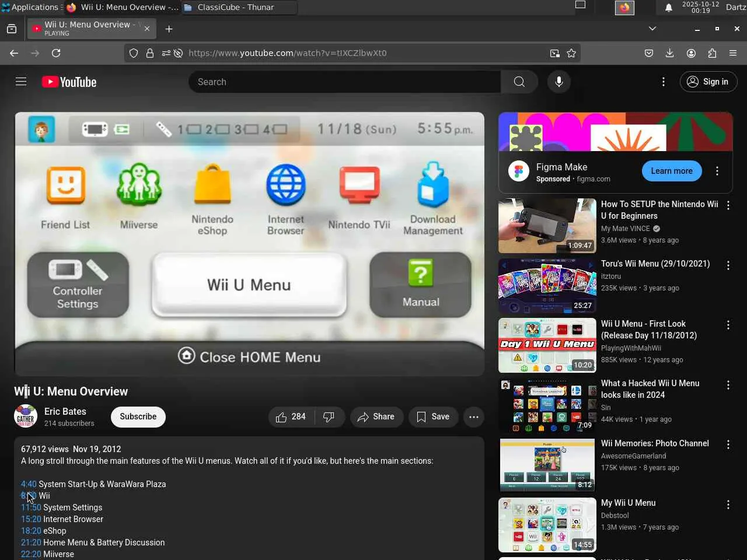The height and width of the screenshot is (560, 747).
Task: Bookmark this page with the star
Action: (x=571, y=53)
